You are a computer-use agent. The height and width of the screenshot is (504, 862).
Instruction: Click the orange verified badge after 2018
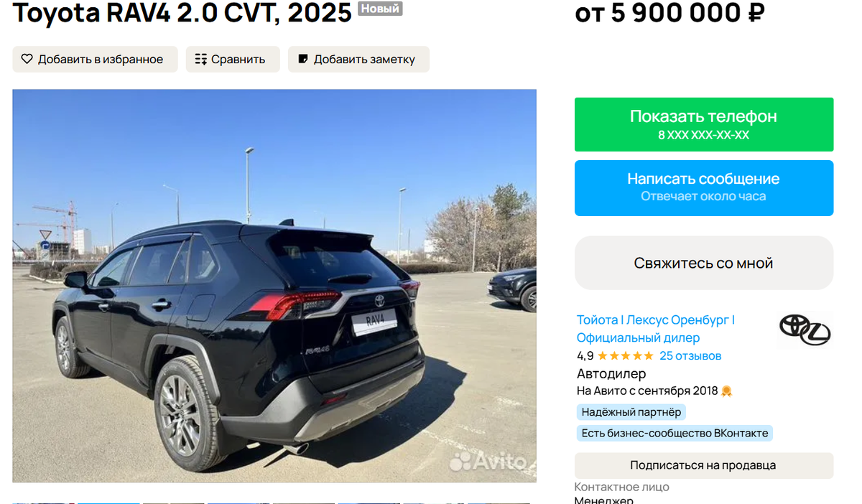coord(726,391)
